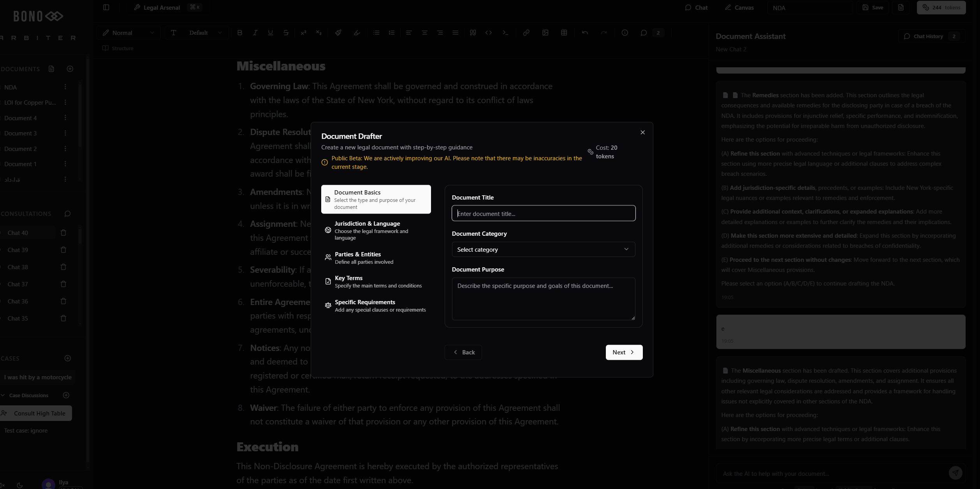Toggle dark mode moon icon

click(20, 485)
